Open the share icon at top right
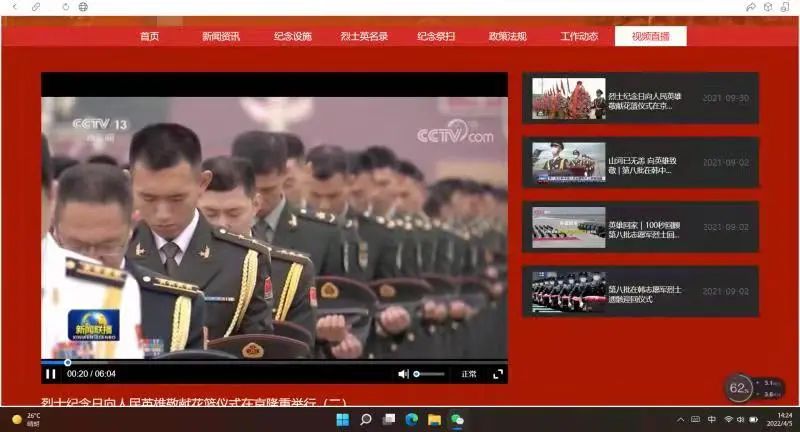Viewport: 800px width, 432px height. (x=751, y=7)
